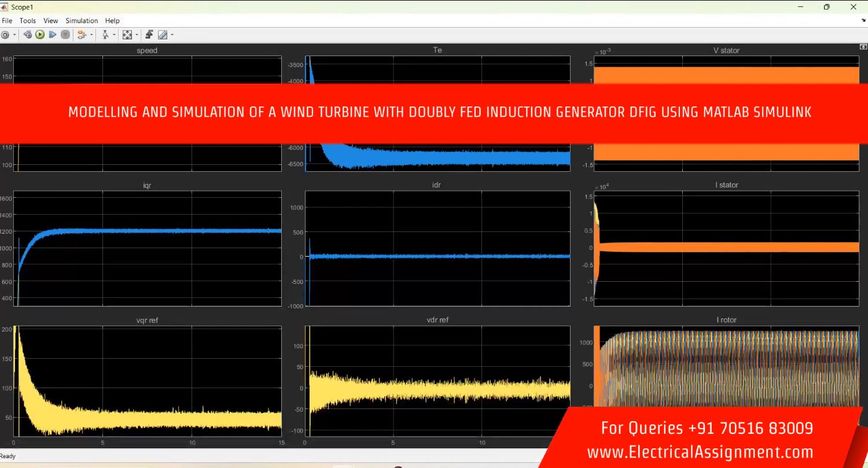
Task: Open the Simulation menu
Action: [82, 21]
